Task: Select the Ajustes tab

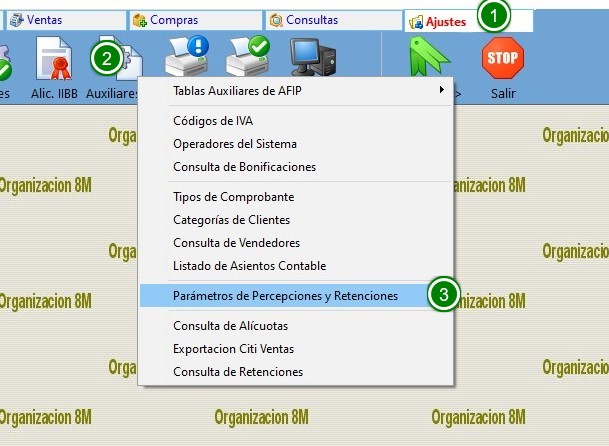Action: coord(469,21)
